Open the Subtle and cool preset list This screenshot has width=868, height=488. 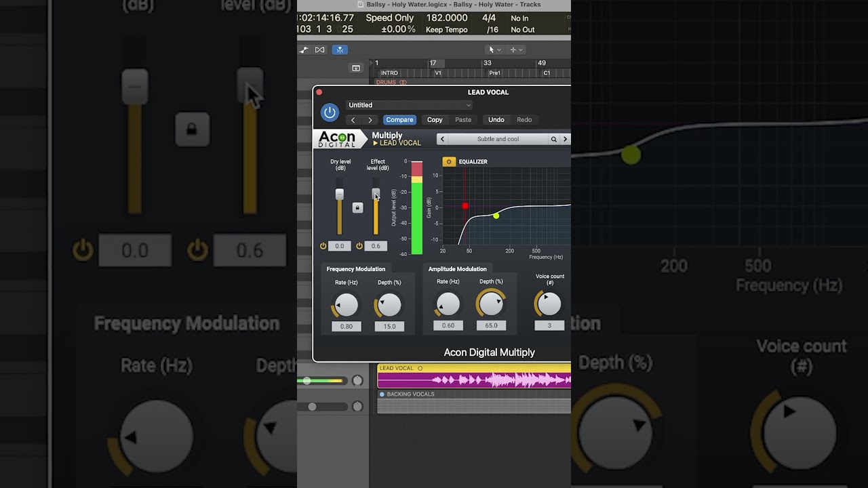[x=498, y=139]
